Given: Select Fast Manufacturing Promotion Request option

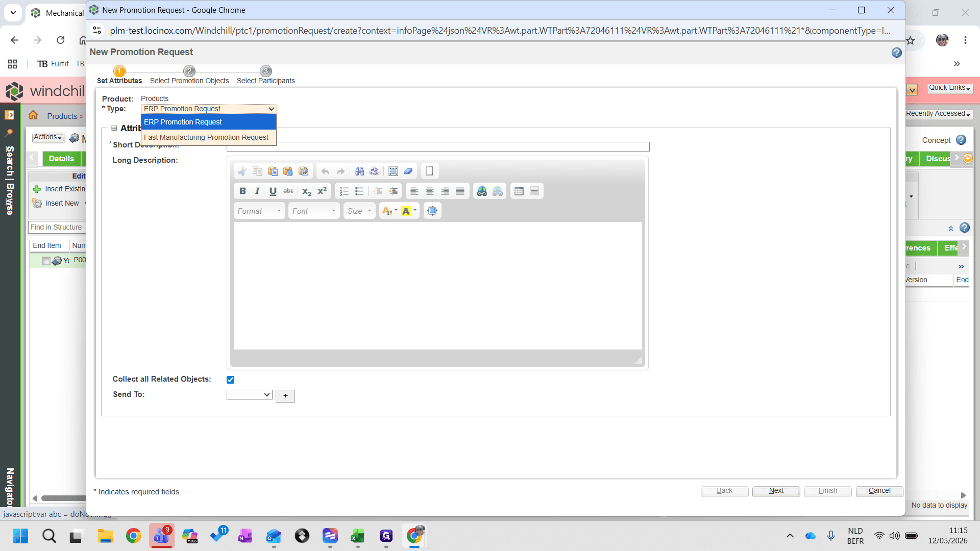Looking at the screenshot, I should [209, 137].
